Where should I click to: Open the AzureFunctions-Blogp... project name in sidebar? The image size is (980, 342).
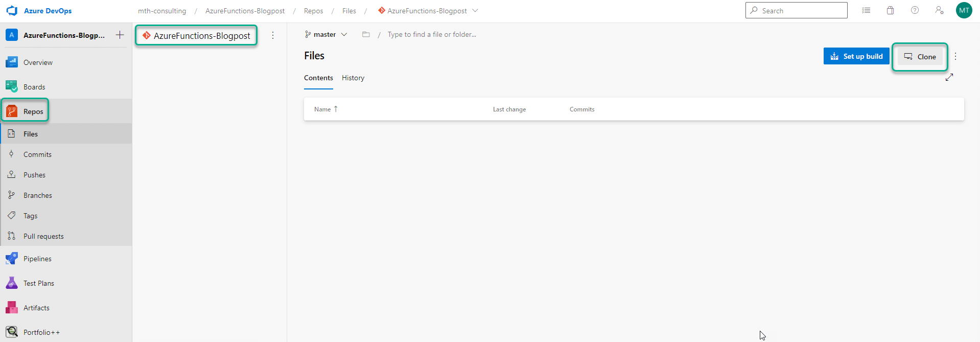64,35
